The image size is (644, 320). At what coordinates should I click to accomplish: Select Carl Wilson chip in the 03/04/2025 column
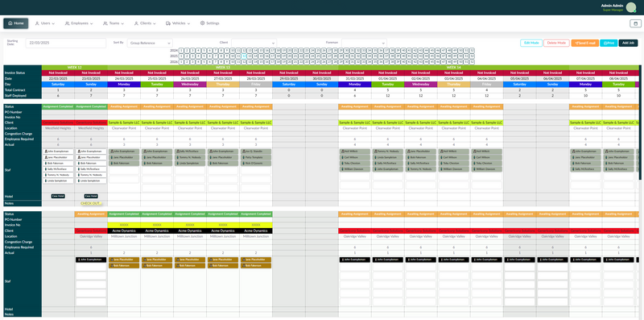point(454,157)
